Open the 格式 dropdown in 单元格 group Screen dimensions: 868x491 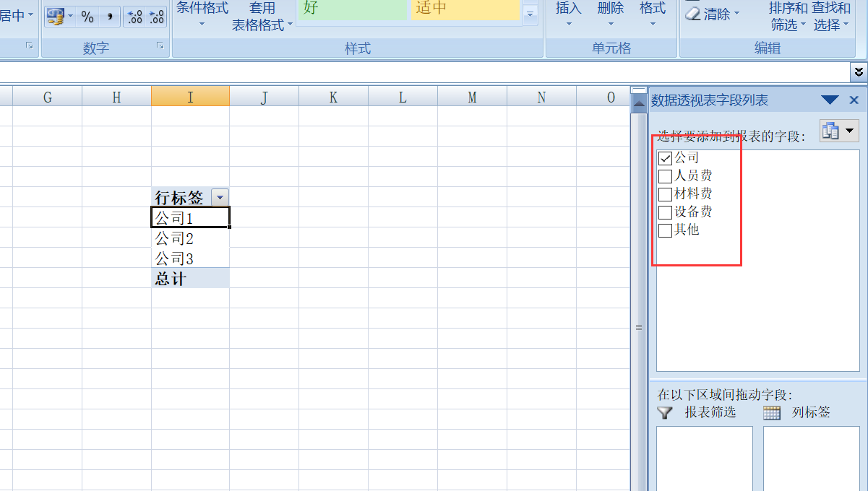[x=651, y=16]
